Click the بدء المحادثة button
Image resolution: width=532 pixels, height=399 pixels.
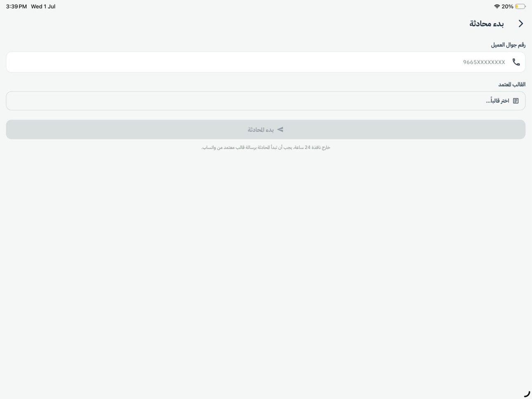pyautogui.click(x=266, y=129)
